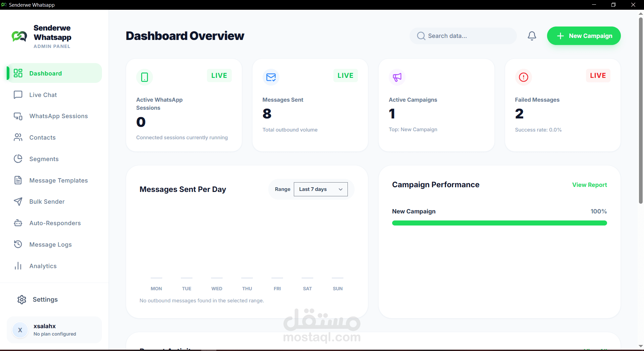Click the Failed Messages value 2
This screenshot has width=644, height=351.
point(519,114)
